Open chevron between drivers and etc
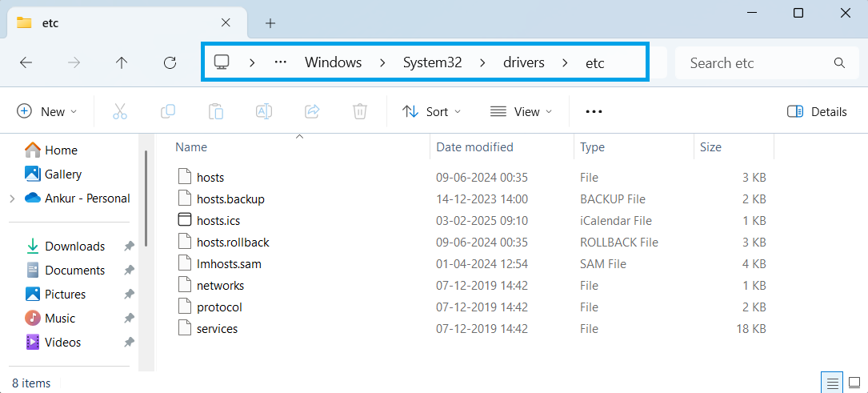This screenshot has width=868, height=393. tap(565, 63)
